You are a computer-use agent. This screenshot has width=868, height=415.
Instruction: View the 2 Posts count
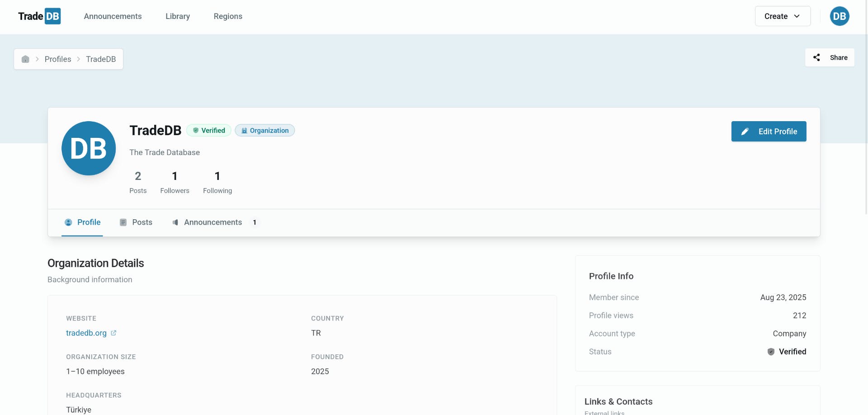click(138, 183)
